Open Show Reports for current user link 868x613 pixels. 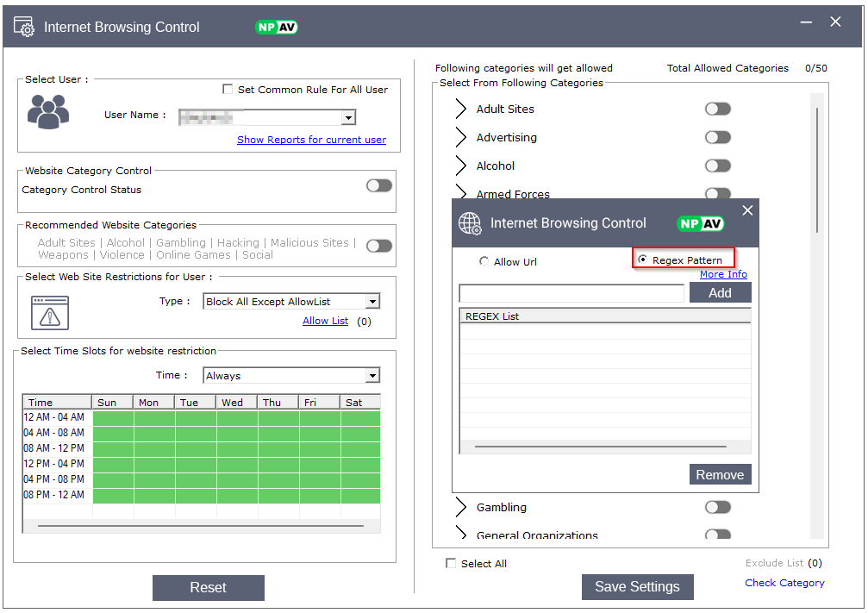(311, 140)
